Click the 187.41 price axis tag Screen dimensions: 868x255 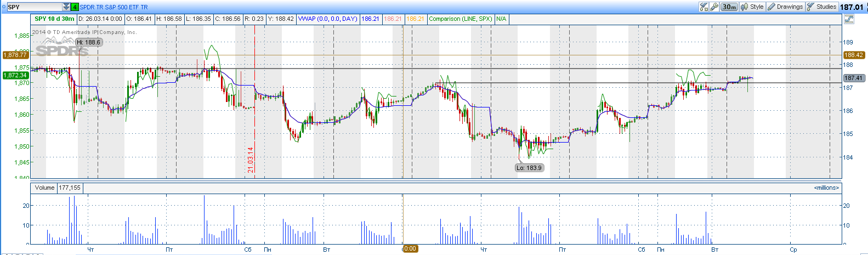(854, 78)
